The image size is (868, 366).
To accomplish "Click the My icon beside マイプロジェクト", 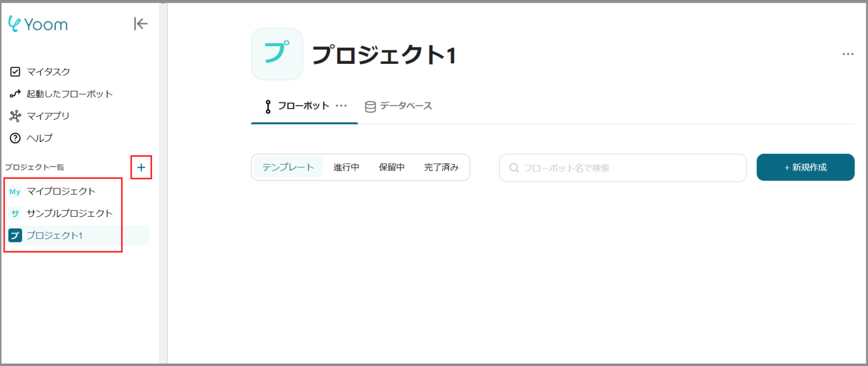I will 15,191.
